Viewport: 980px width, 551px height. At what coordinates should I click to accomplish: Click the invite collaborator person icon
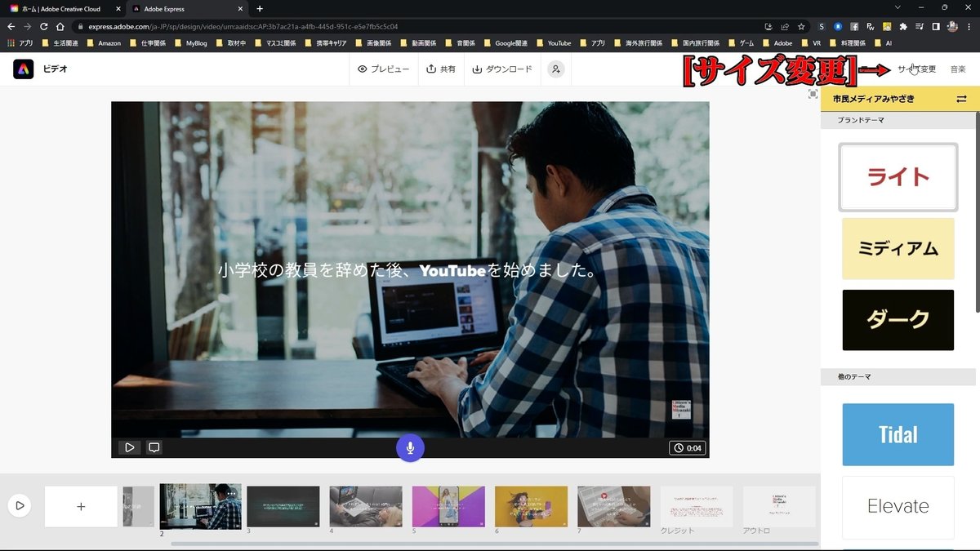pos(555,69)
